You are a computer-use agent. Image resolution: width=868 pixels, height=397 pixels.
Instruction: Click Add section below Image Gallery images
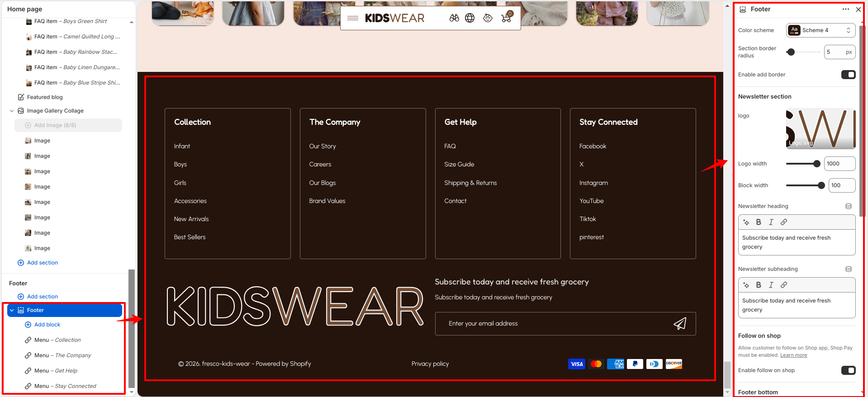click(x=43, y=263)
